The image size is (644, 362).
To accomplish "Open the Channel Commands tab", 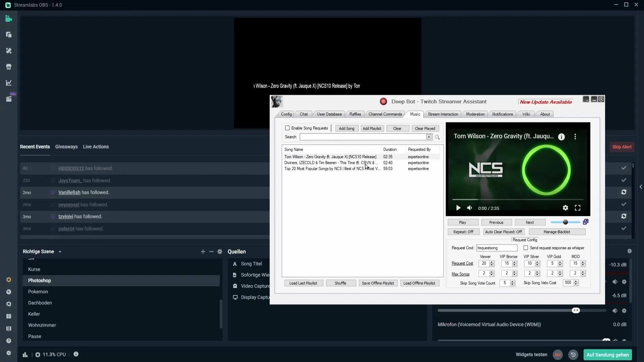I will (x=385, y=114).
